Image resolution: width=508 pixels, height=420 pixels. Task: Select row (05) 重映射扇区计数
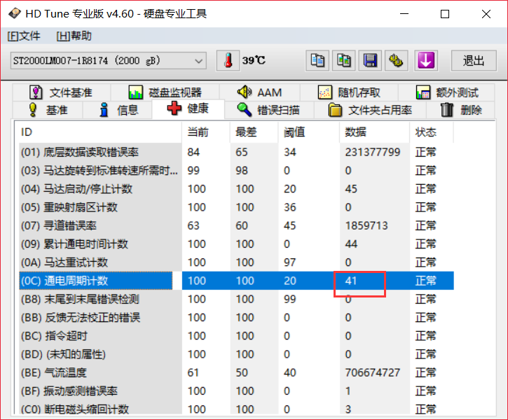237,207
